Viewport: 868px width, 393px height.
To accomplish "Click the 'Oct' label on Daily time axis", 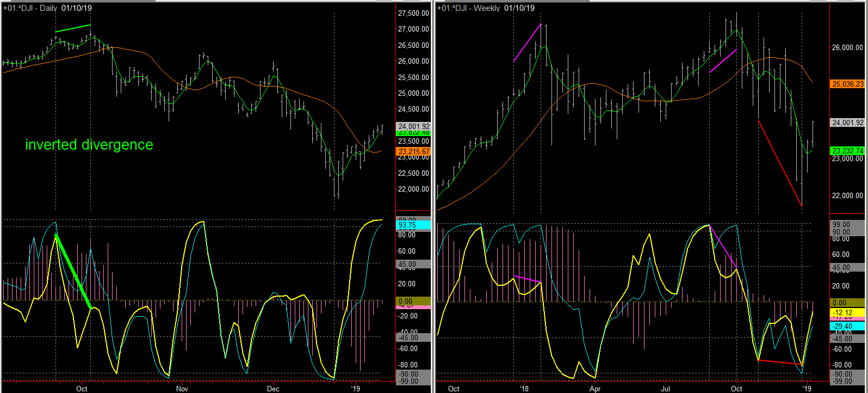I will (x=82, y=389).
